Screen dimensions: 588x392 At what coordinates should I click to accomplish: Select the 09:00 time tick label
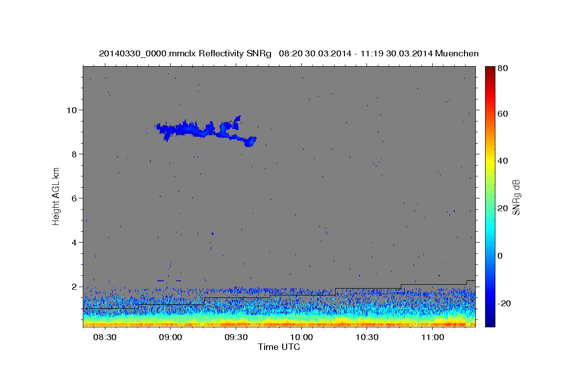[x=171, y=338]
